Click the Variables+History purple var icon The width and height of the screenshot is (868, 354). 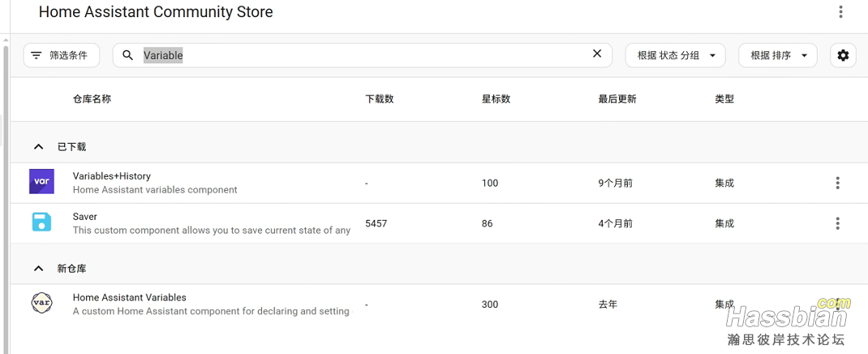pos(41,182)
